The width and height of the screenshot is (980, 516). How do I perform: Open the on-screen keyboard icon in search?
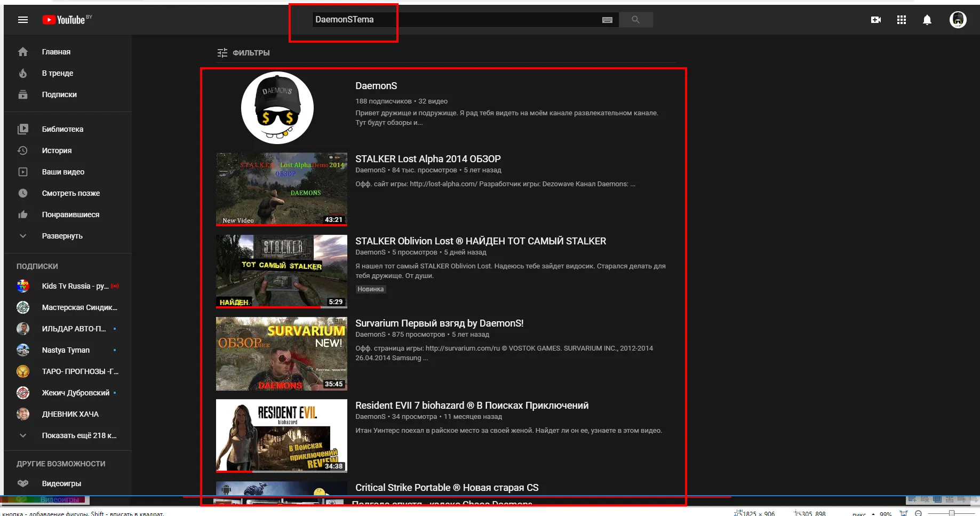click(x=607, y=20)
